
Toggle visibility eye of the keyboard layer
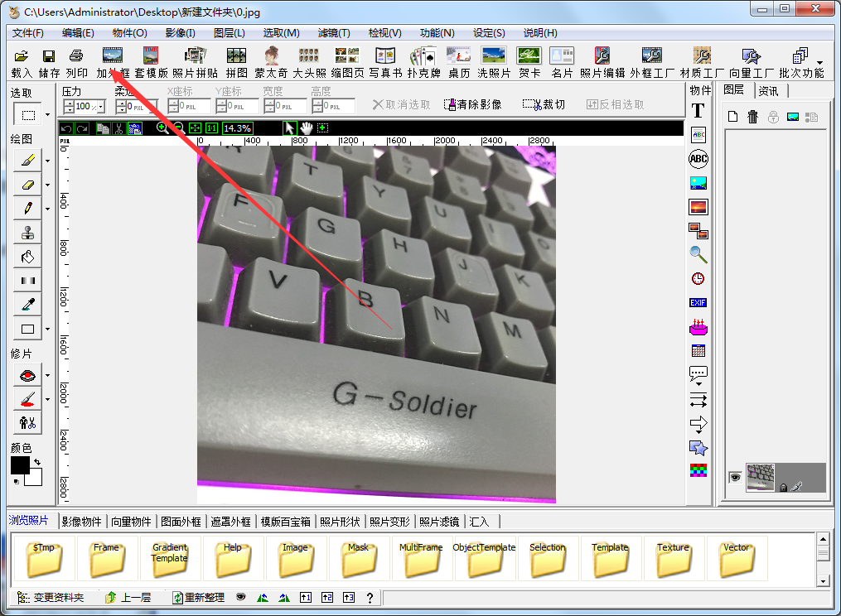(x=735, y=477)
